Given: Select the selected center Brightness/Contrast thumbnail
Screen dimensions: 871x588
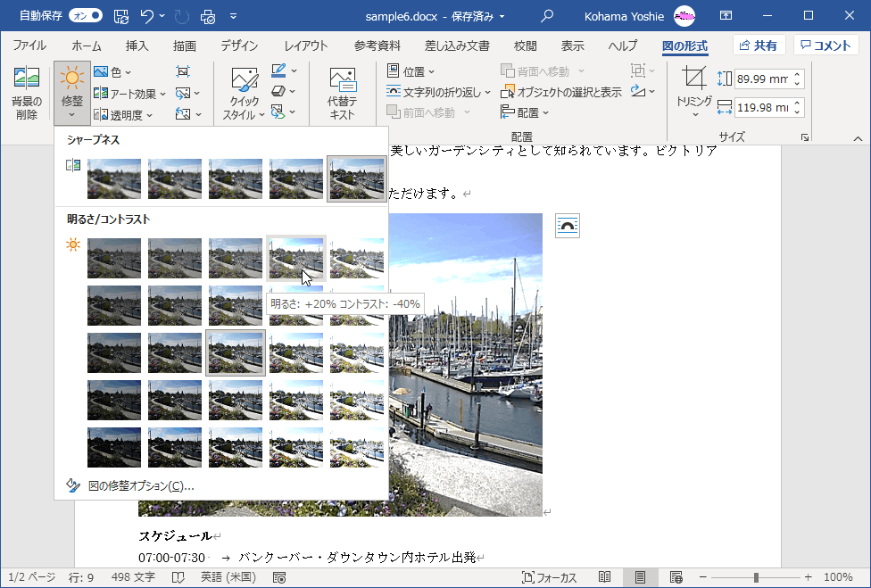Looking at the screenshot, I should click(236, 352).
